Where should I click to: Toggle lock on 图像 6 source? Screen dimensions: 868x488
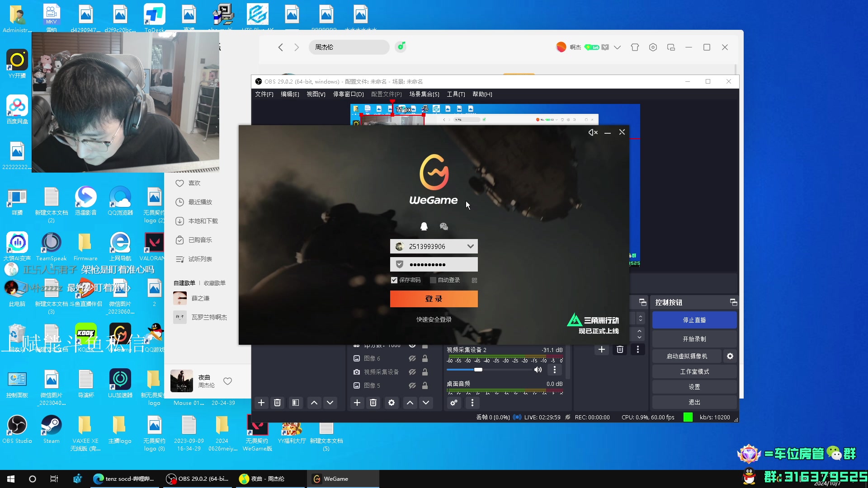425,358
